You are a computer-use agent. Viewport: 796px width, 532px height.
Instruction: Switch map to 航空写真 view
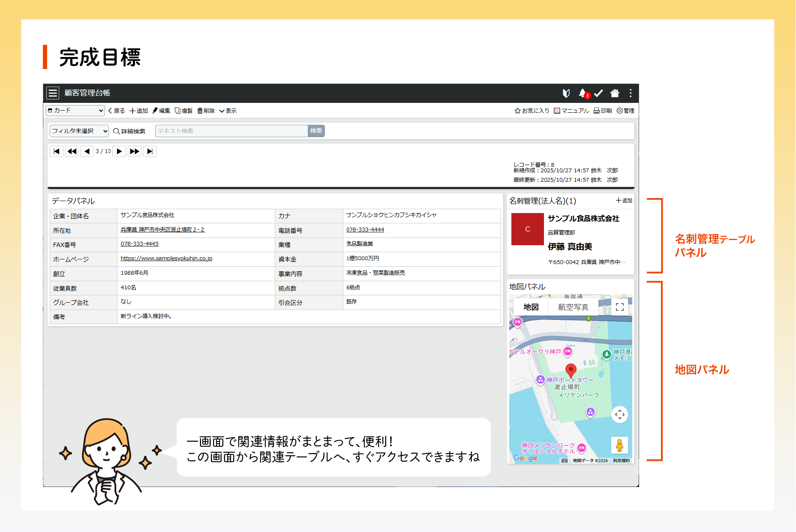click(x=573, y=307)
